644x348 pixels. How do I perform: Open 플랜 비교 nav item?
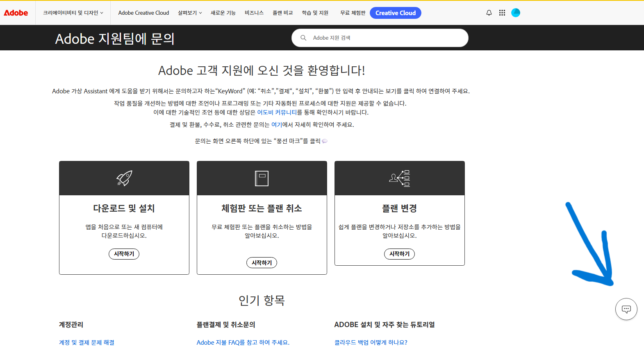pos(283,13)
